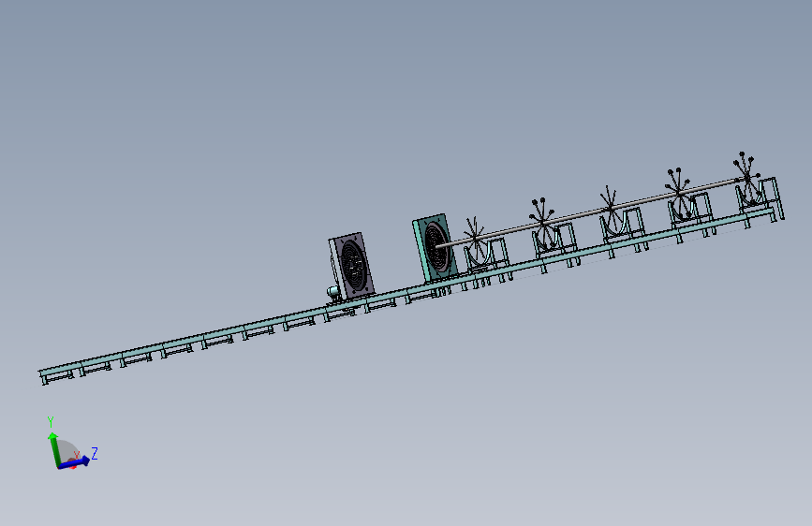Select the gray fan housing in the model

pyautogui.click(x=352, y=266)
